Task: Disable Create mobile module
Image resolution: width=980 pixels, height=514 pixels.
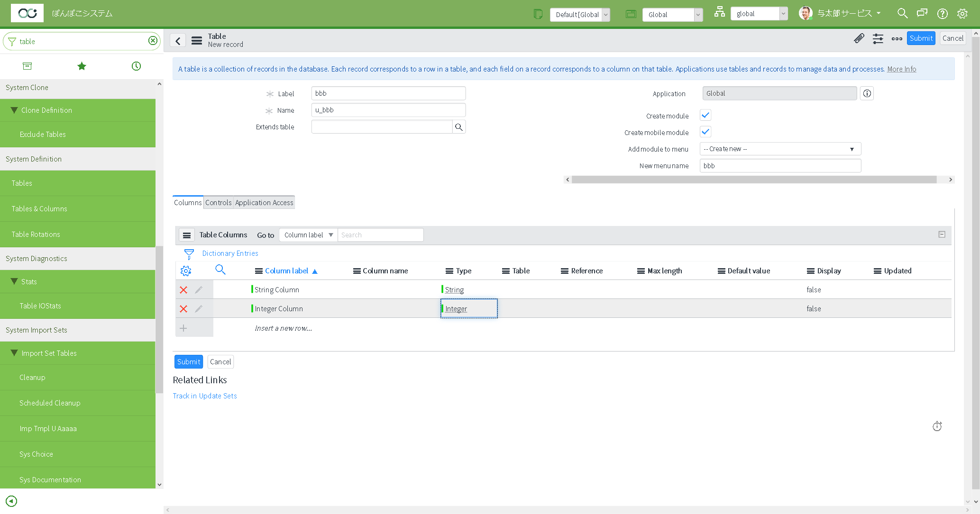Action: pos(705,132)
